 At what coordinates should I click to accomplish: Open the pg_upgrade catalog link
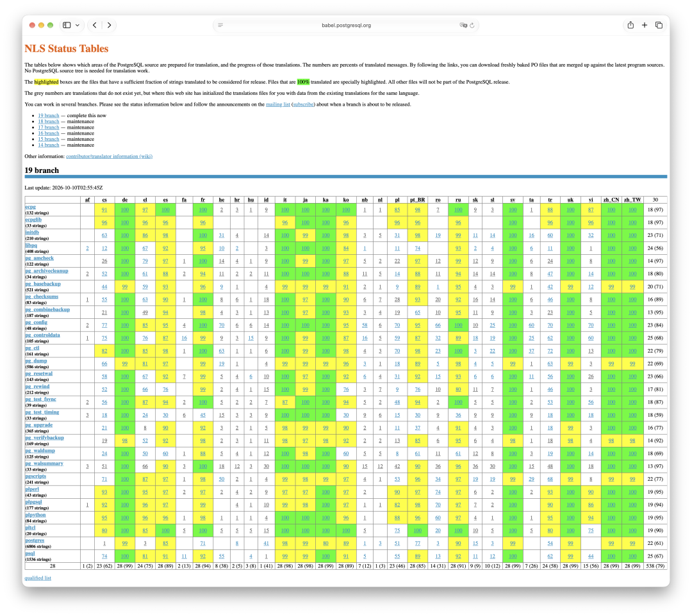click(39, 425)
